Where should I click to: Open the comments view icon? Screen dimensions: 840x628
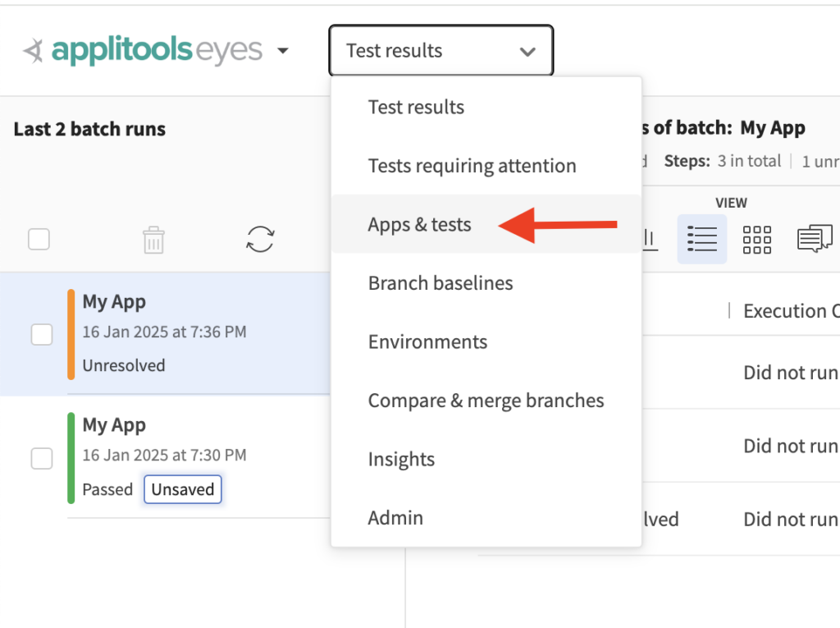[815, 239]
